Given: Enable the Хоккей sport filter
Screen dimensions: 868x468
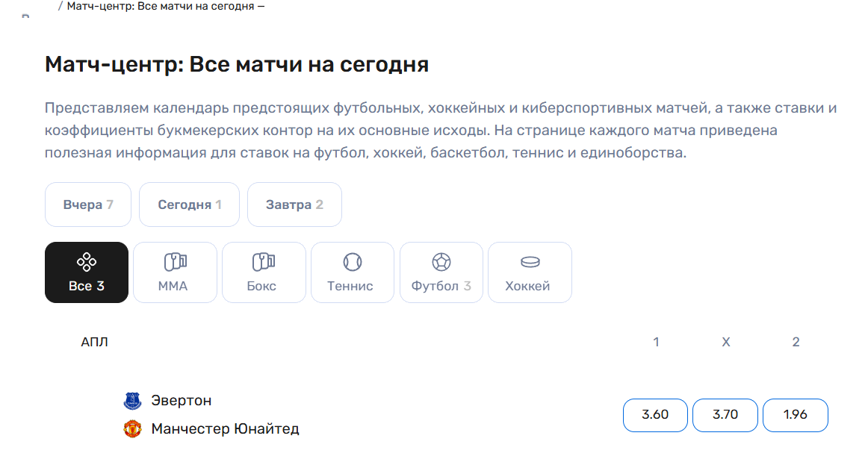Looking at the screenshot, I should [530, 272].
